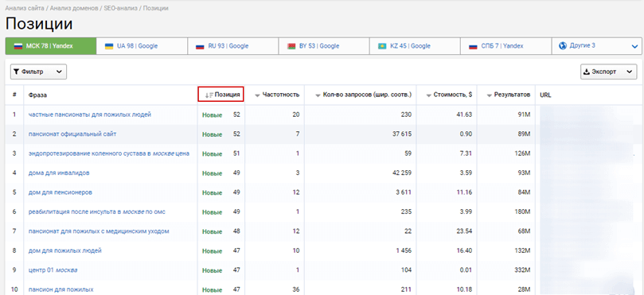Viewport: 644px width, 295px height.
Task: Click query count 1 456
Action: 404,250
